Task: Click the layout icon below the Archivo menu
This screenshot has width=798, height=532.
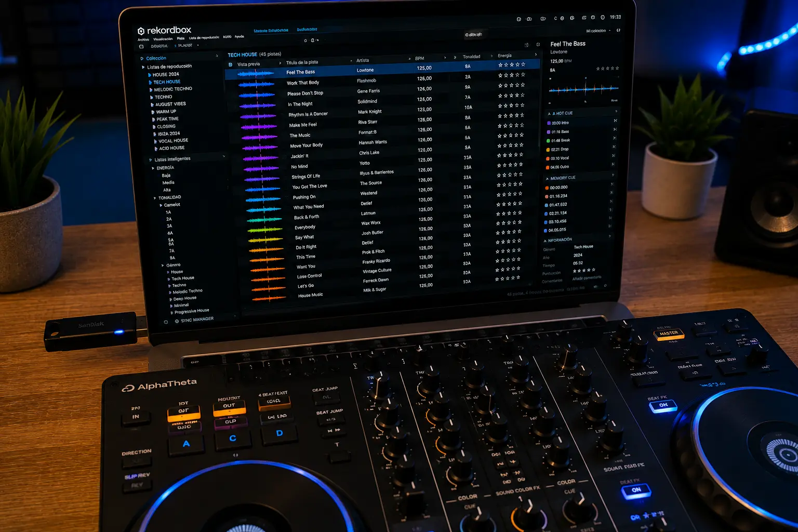Action: 141,47
